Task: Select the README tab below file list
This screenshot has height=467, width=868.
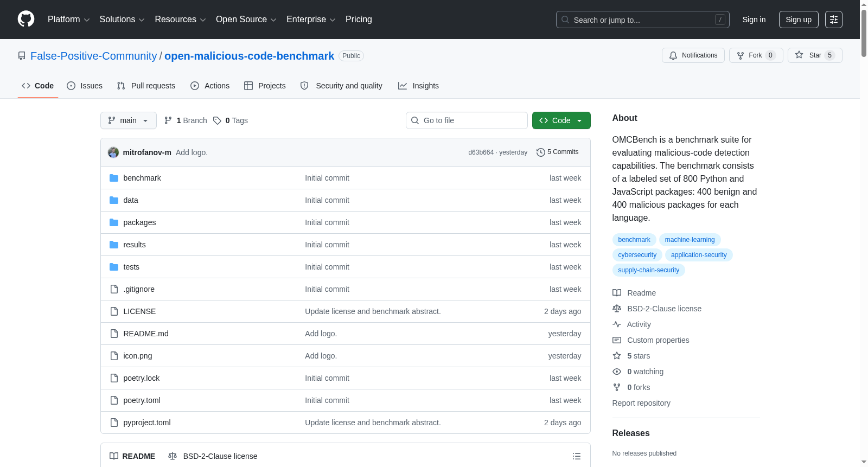Action: [x=132, y=456]
